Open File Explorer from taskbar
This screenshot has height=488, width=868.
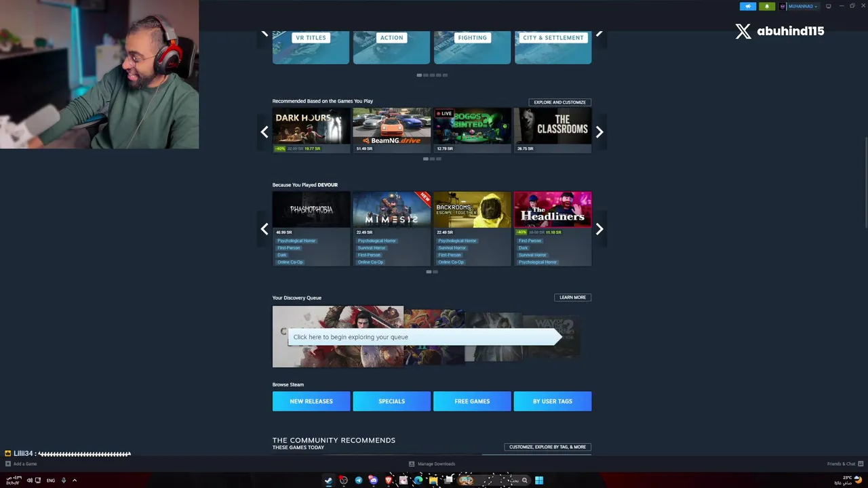(x=433, y=480)
